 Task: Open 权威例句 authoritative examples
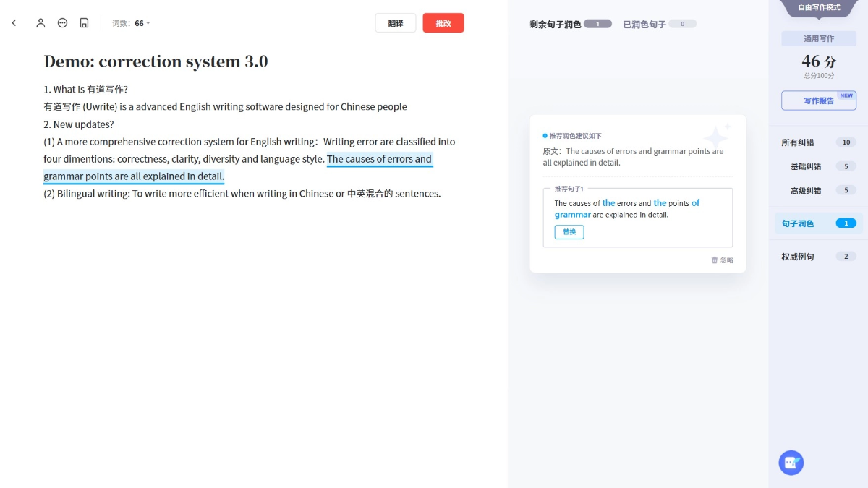click(798, 257)
